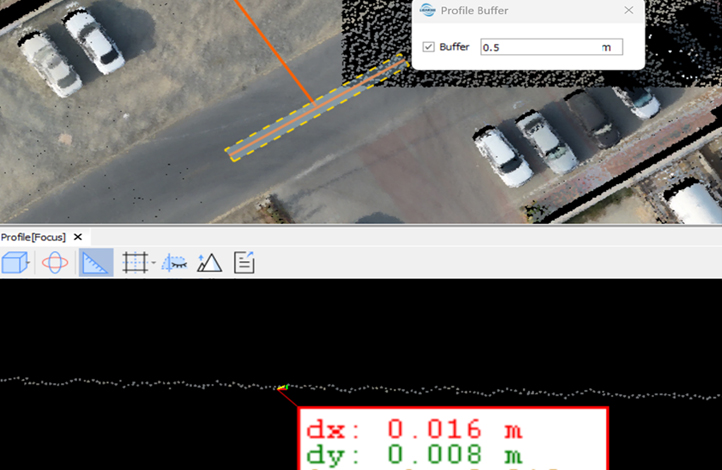The width and height of the screenshot is (722, 470).
Task: Click the dy: 0.008 m measurement text
Action: [414, 454]
